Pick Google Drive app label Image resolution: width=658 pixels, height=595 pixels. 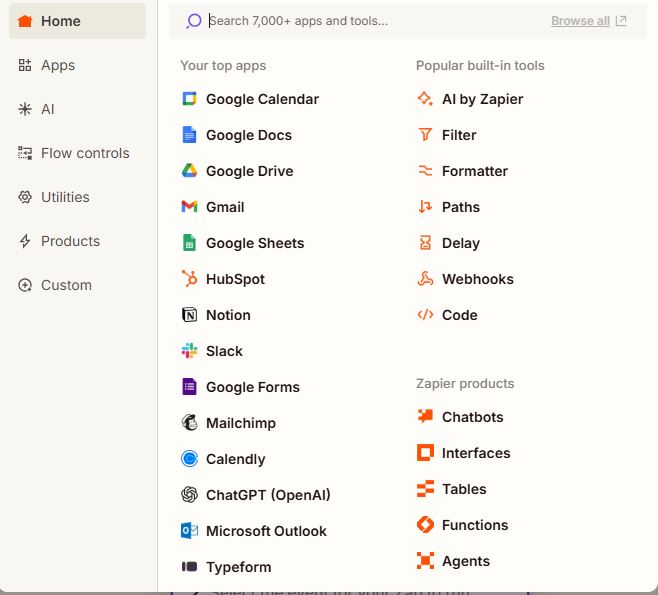point(250,171)
